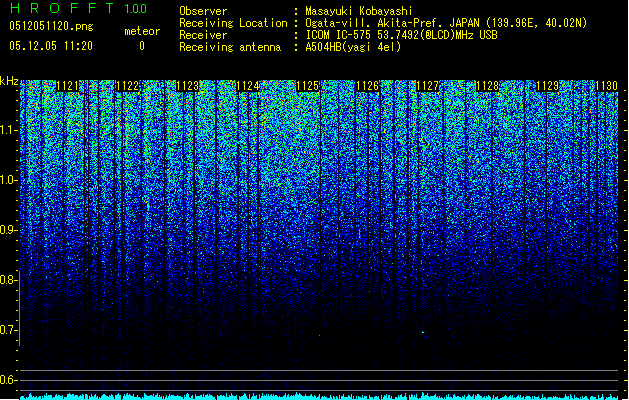Click the 1126 time marker

pyautogui.click(x=367, y=86)
